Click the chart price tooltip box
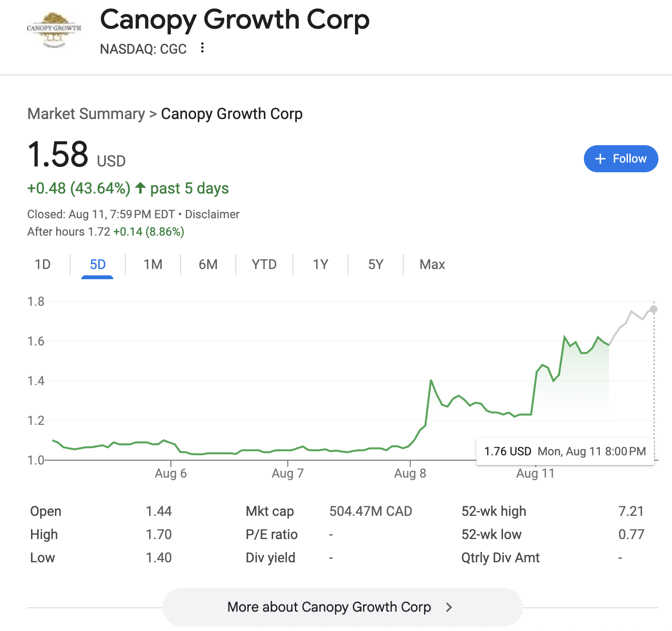Screen dimensions: 672x631 (565, 451)
